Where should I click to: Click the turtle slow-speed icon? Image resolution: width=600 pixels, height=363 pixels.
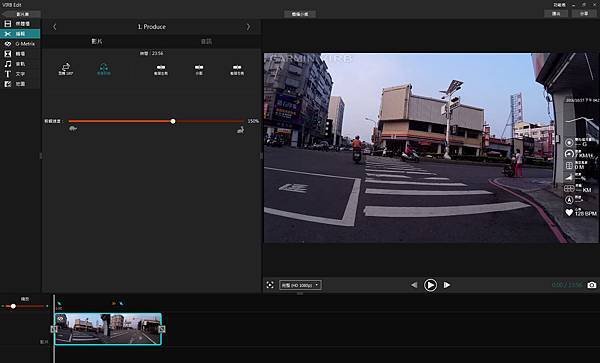[x=73, y=129]
